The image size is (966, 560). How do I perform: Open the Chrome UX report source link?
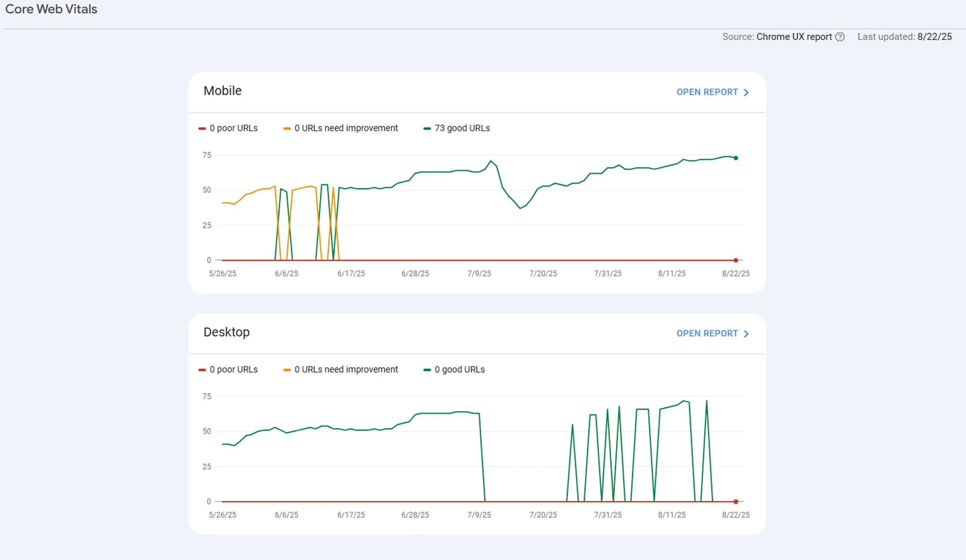click(x=794, y=37)
